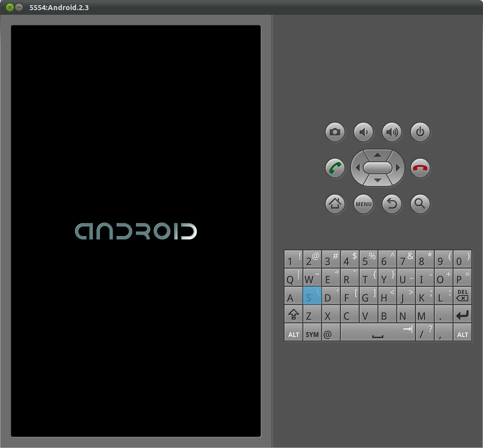Click the right ALT key
This screenshot has height=448, width=483.
tap(462, 332)
